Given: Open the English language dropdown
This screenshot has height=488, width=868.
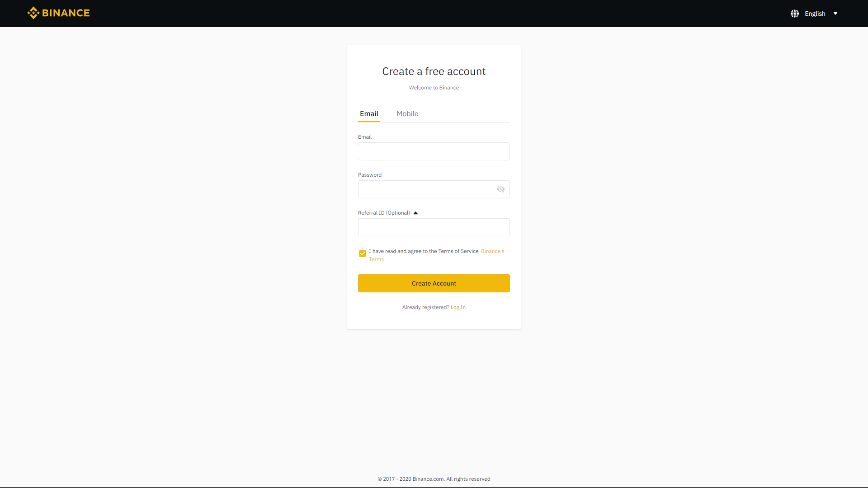Looking at the screenshot, I should (815, 14).
